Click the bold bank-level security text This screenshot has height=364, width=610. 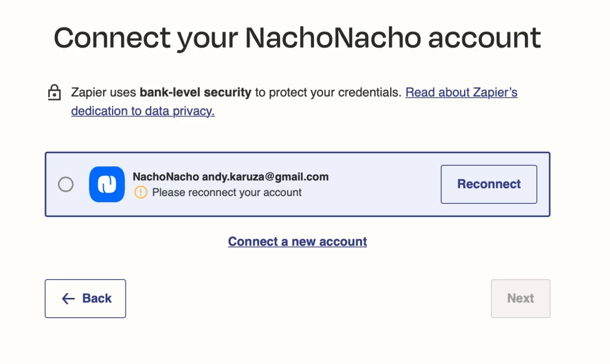pos(195,92)
